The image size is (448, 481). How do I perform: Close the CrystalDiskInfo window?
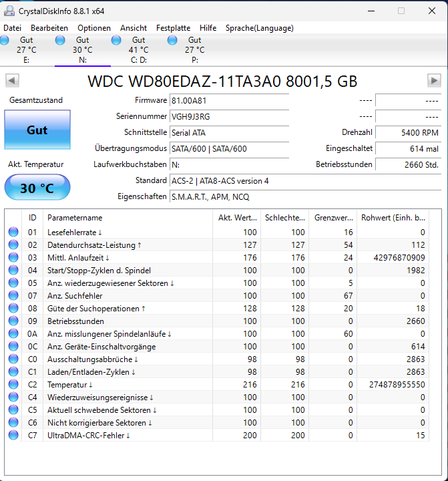click(x=432, y=11)
